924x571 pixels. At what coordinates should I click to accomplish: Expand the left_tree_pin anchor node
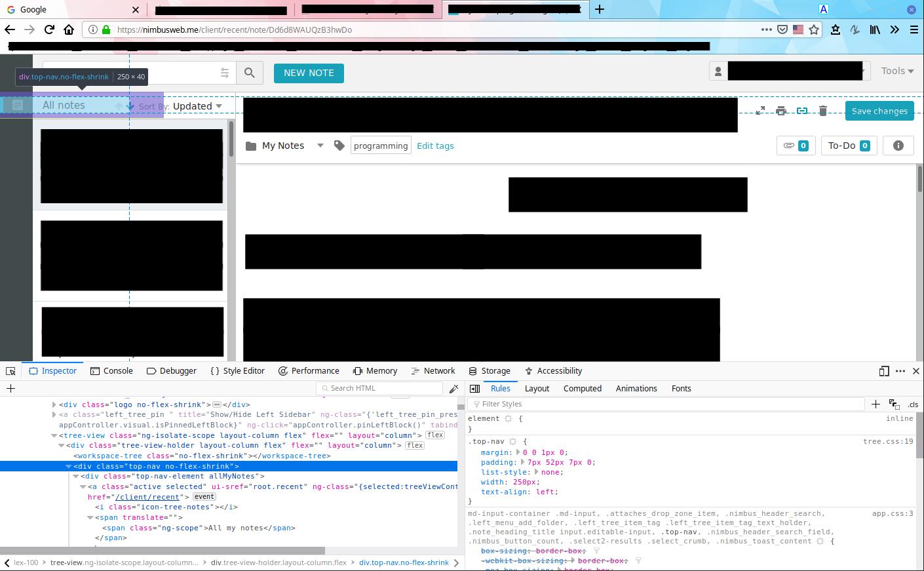pyautogui.click(x=54, y=415)
